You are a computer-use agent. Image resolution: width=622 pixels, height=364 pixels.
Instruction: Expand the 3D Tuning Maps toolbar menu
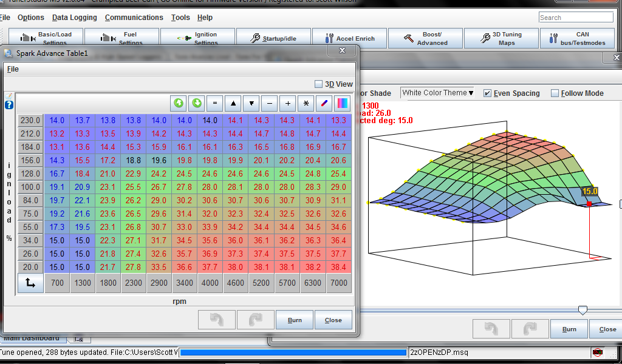tap(501, 38)
